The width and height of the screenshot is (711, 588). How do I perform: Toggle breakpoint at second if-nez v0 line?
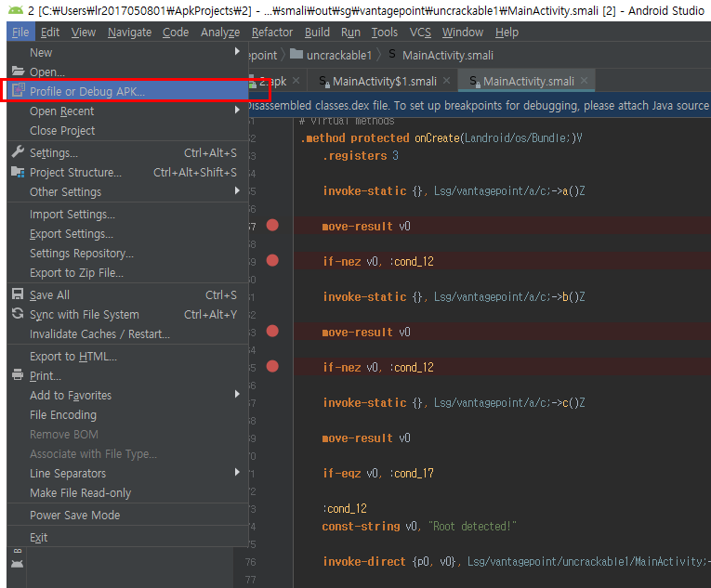point(272,366)
